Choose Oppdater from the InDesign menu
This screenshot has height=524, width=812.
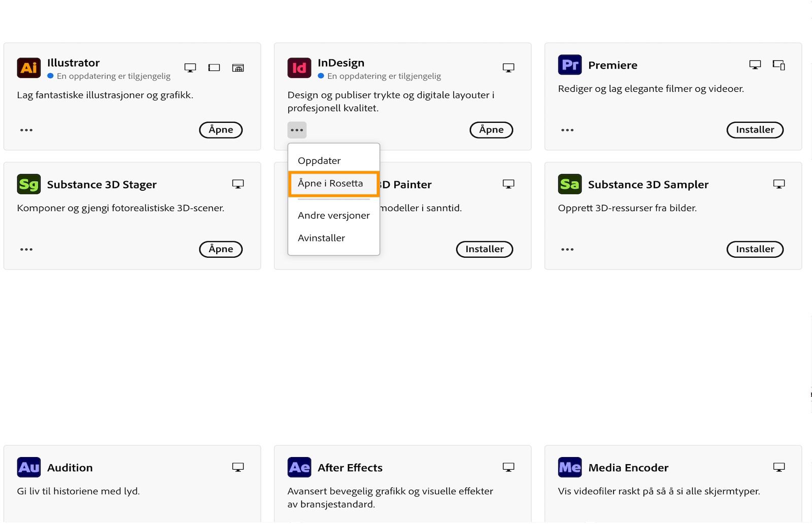click(333, 161)
